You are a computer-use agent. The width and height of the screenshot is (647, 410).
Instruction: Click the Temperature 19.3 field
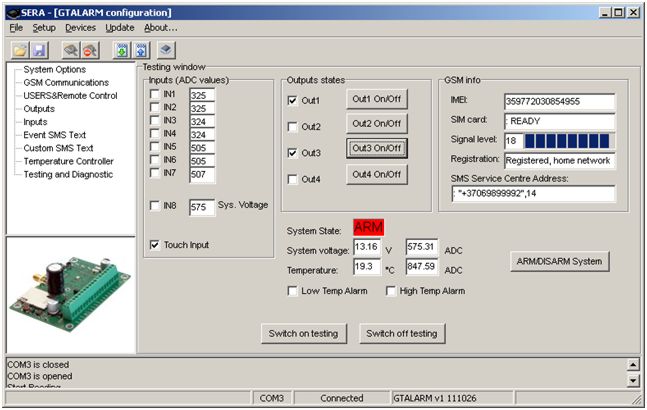point(366,266)
